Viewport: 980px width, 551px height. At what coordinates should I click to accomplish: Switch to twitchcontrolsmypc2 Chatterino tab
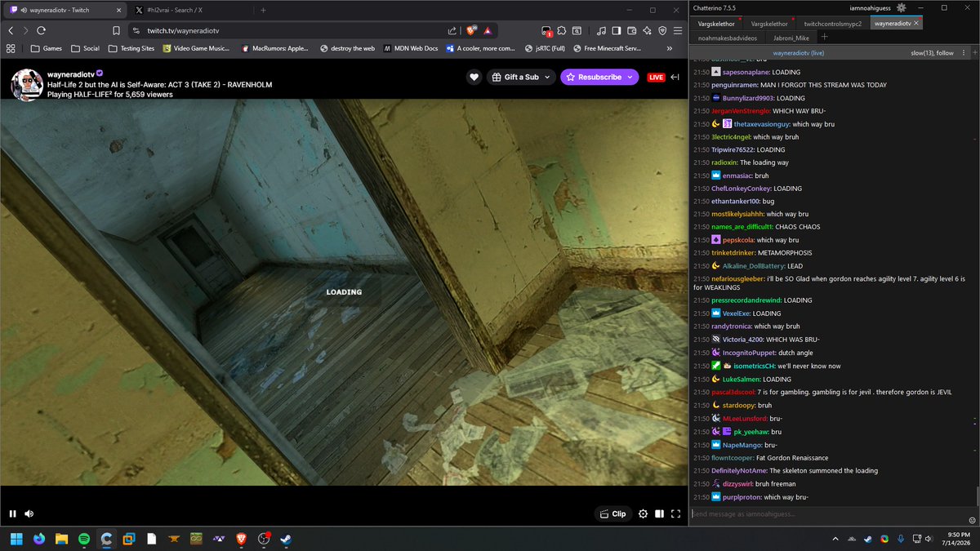pyautogui.click(x=832, y=24)
